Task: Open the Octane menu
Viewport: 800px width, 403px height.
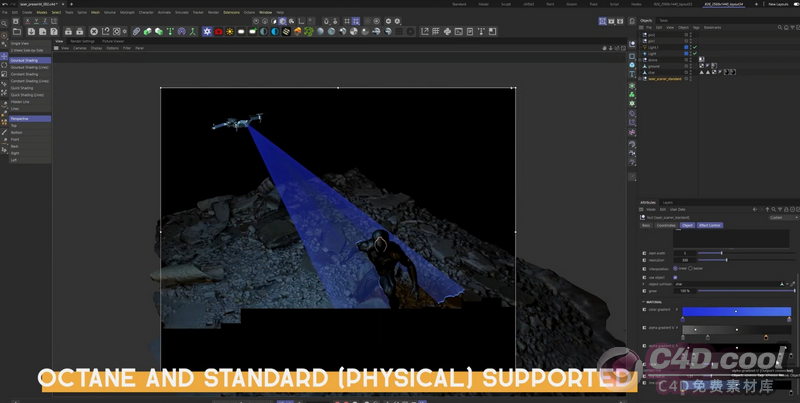Action: [249, 12]
